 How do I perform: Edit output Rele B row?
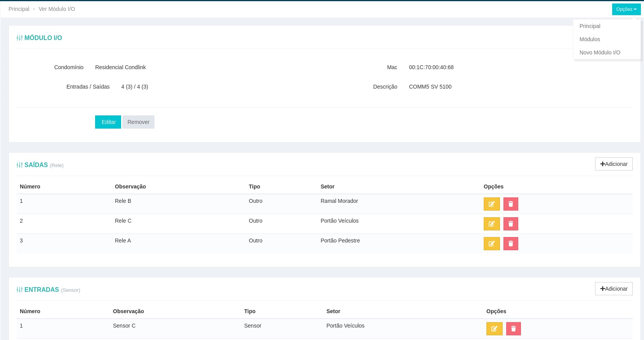(x=491, y=204)
